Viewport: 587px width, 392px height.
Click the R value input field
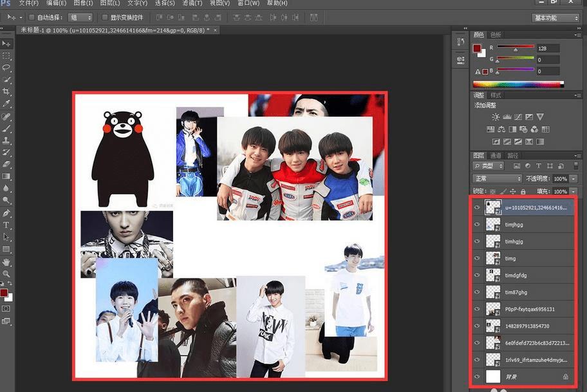[547, 48]
